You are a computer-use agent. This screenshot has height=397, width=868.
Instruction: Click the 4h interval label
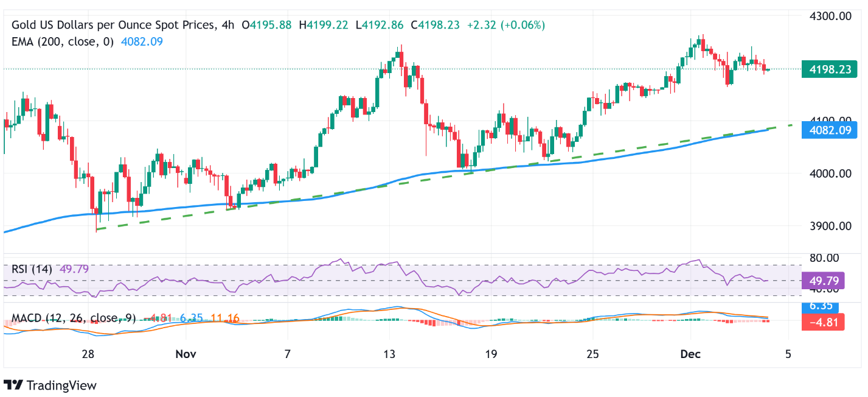[227, 25]
